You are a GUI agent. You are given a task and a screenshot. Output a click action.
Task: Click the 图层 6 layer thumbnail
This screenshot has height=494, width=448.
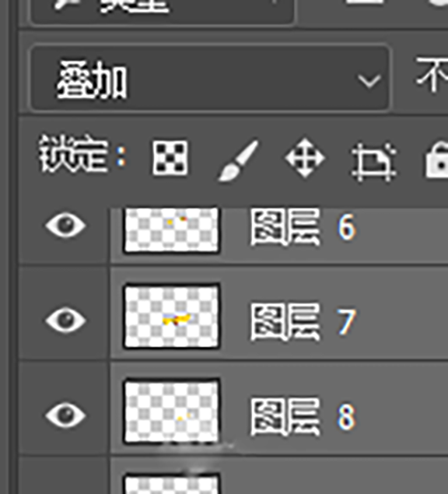pos(171,230)
